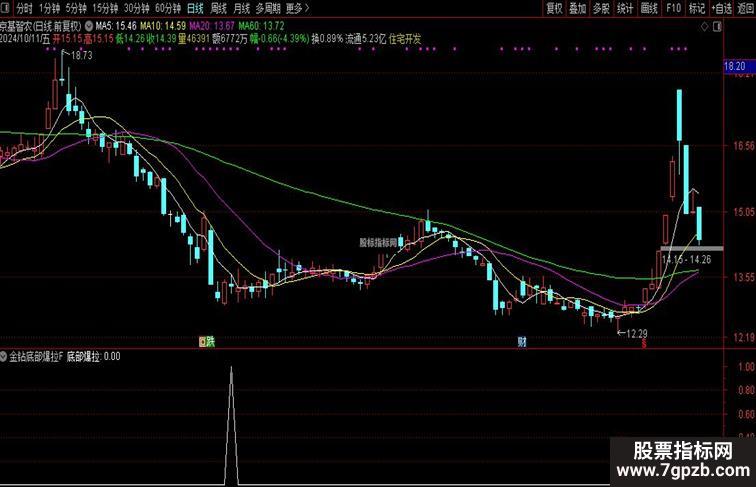This screenshot has width=756, height=487.
Task: Switch to the 日线 daily chart tab
Action: click(x=195, y=8)
